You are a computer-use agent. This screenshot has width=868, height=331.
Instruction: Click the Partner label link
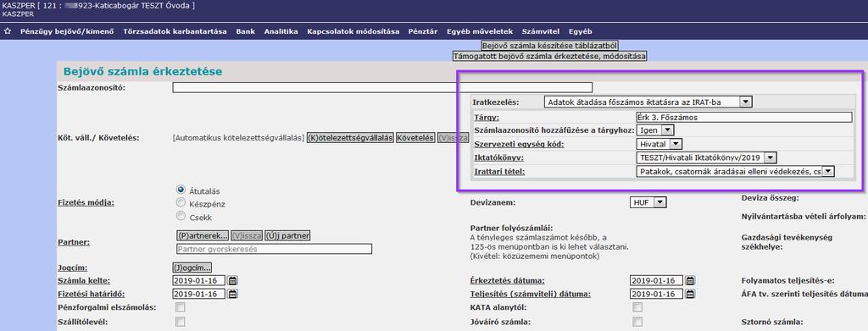(74, 242)
